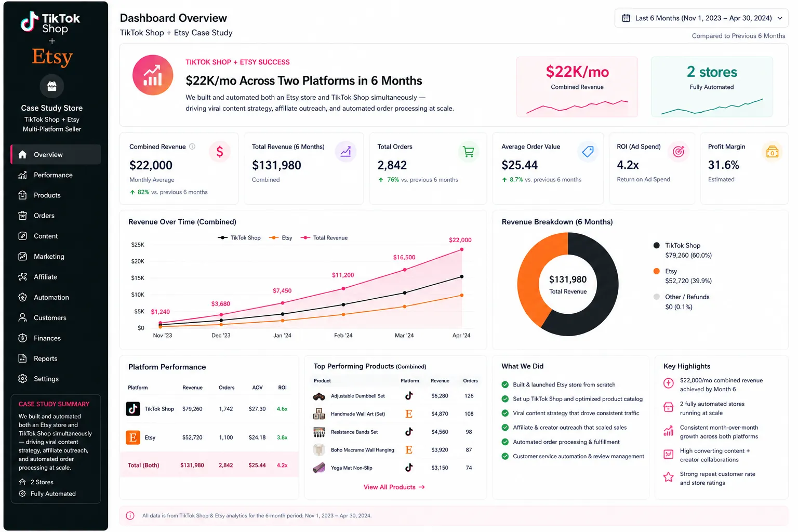798x532 pixels.
Task: Click the Etsy icon in Platform Performance row
Action: [133, 437]
